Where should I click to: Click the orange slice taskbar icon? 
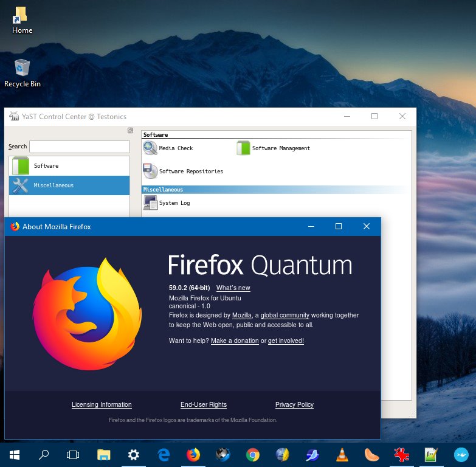pyautogui.click(x=371, y=455)
